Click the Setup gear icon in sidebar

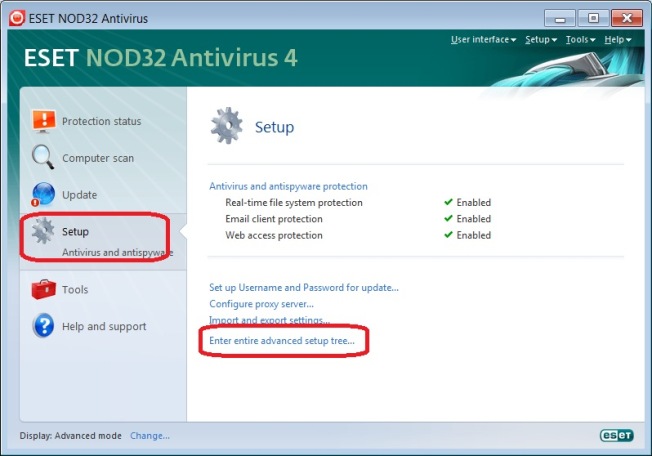click(43, 230)
